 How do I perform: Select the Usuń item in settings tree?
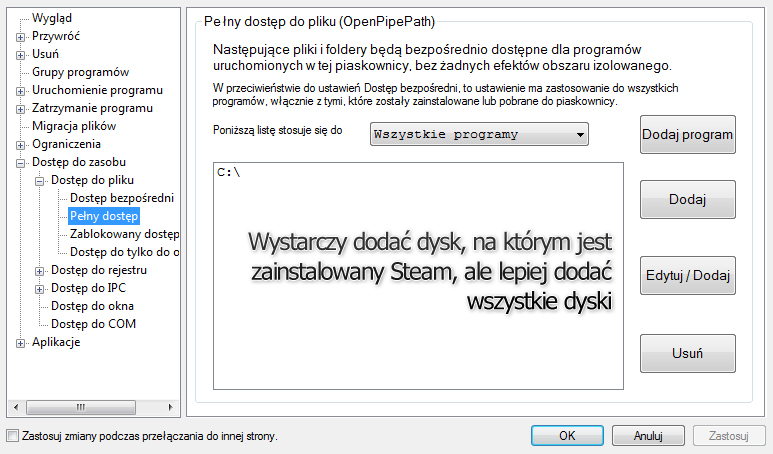click(45, 54)
